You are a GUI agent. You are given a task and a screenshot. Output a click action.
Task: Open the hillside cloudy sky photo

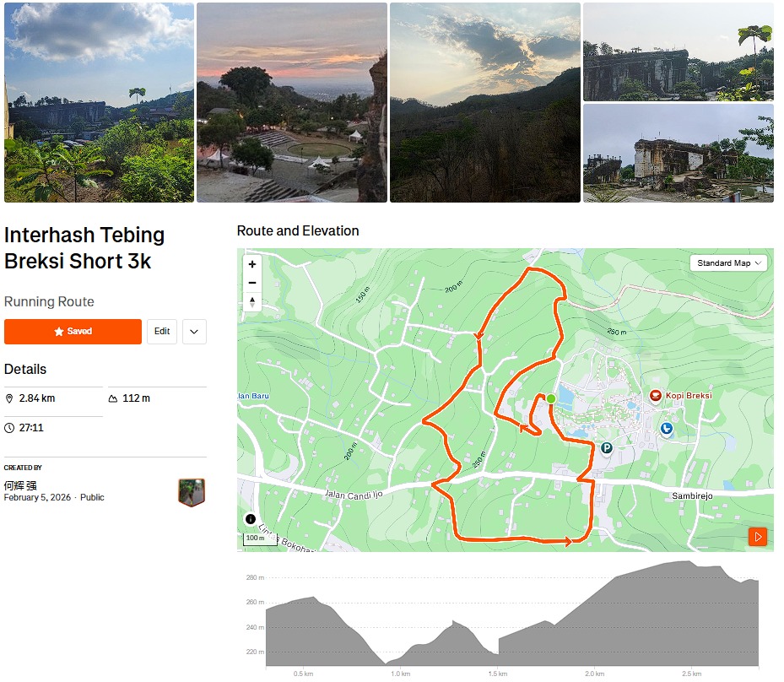click(x=484, y=102)
